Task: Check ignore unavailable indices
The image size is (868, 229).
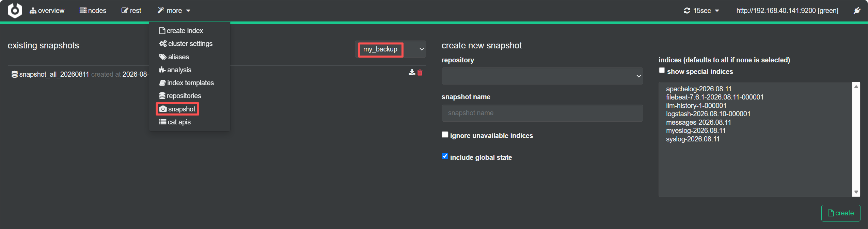Action: click(x=445, y=135)
